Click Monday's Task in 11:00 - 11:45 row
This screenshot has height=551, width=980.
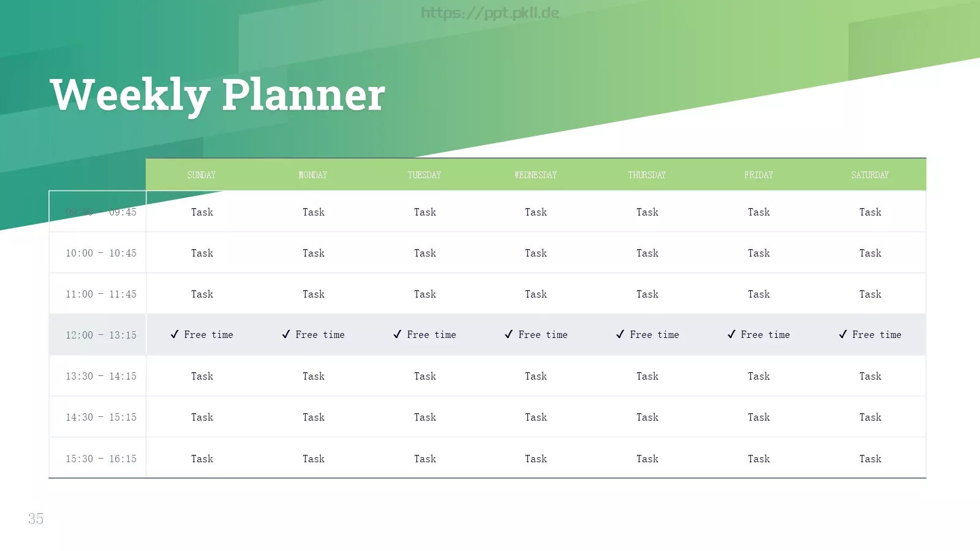(x=314, y=294)
